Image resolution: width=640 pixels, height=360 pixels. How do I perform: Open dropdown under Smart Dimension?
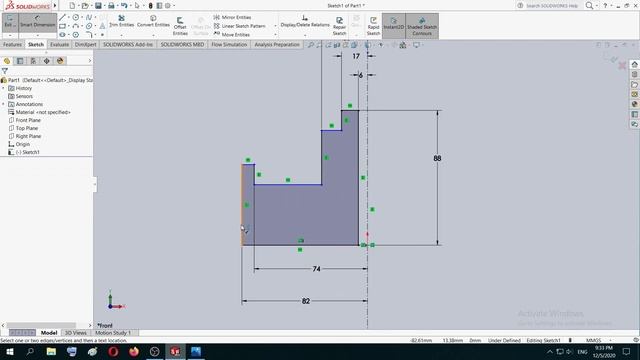(x=38, y=36)
